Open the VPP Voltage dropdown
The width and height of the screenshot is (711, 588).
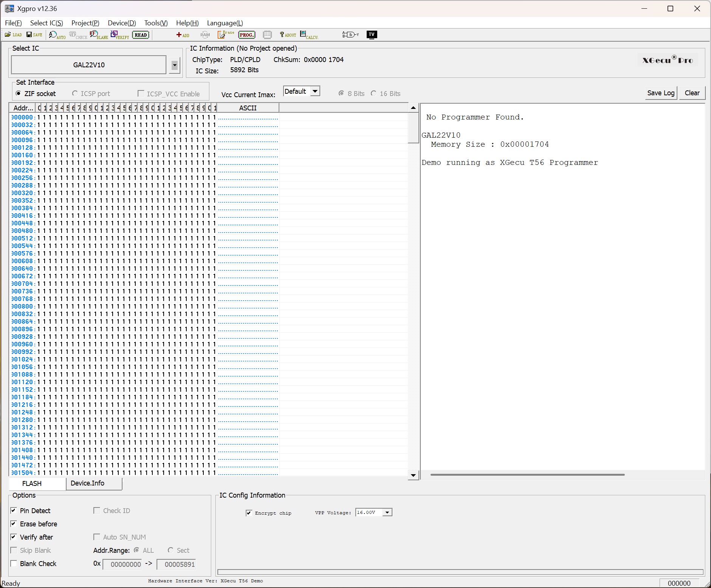pos(387,513)
